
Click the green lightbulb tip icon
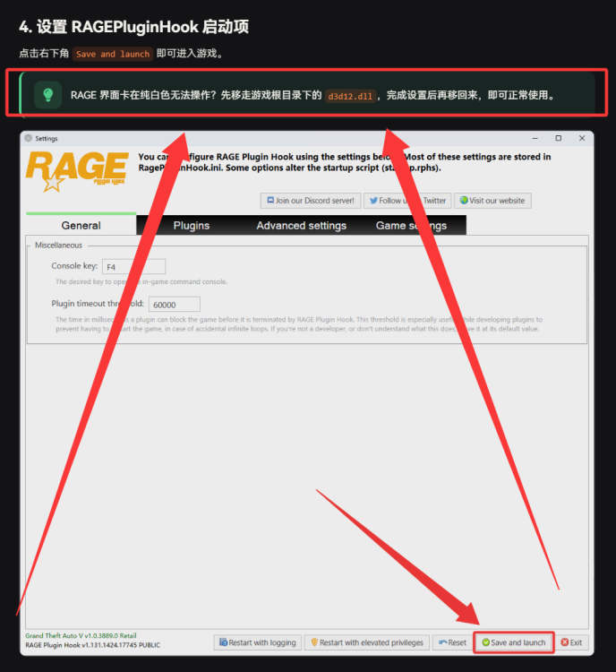[48, 95]
